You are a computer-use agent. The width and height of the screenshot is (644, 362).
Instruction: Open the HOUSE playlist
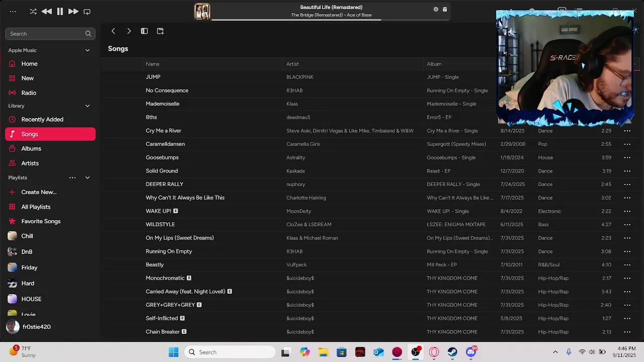click(50, 299)
